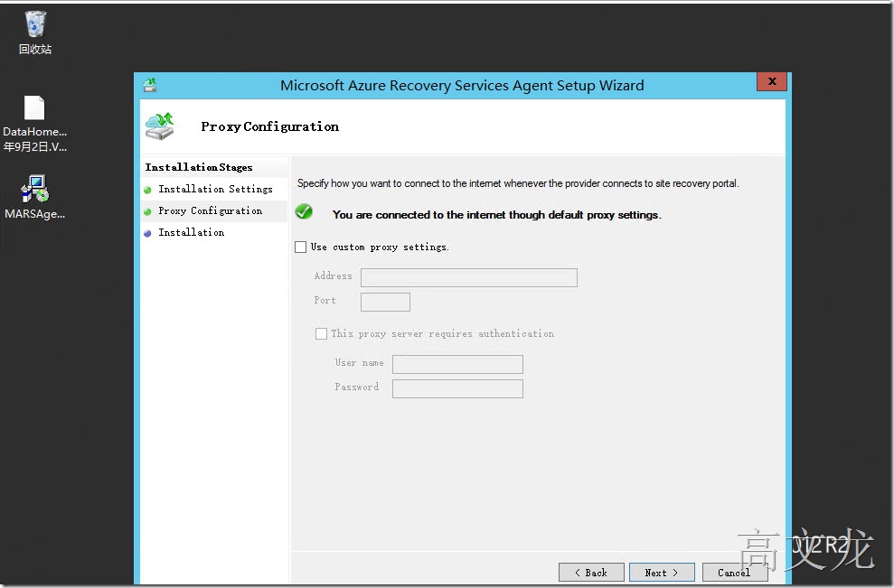The width and height of the screenshot is (894, 588).
Task: Click the proxy Address input field
Action: tap(469, 277)
